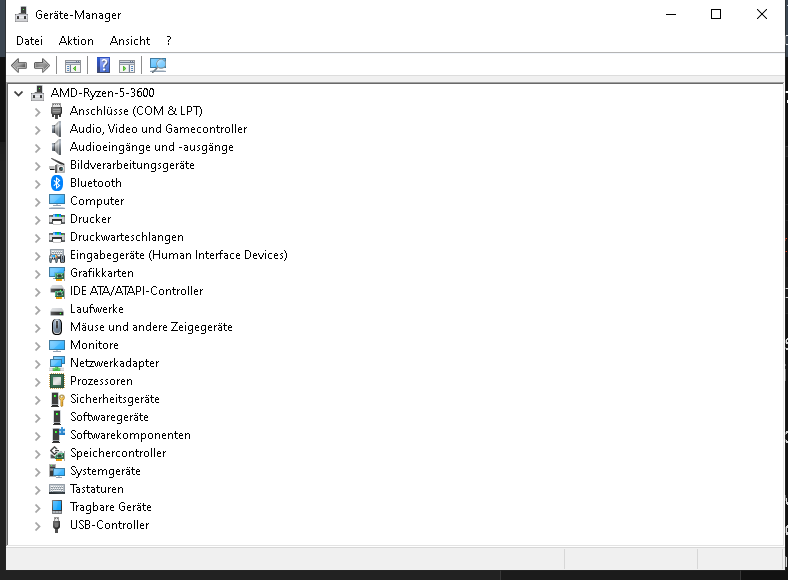Toggle the console tree pane toolbar icon
The image size is (788, 580).
coord(73,66)
